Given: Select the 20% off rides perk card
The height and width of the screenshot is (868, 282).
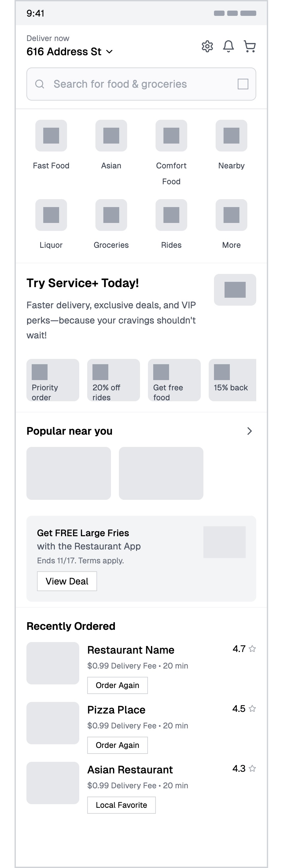Looking at the screenshot, I should (x=113, y=380).
